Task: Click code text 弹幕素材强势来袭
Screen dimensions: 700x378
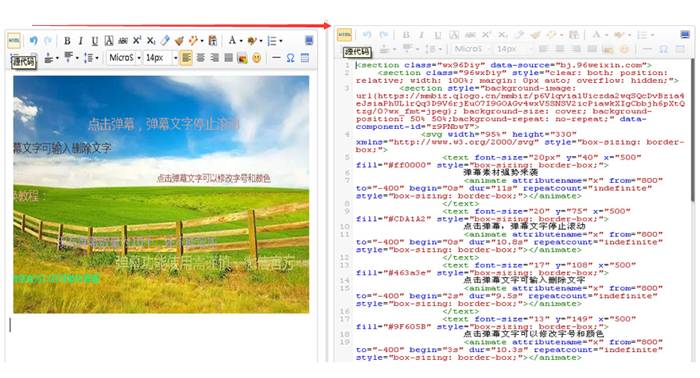Action: click(x=500, y=173)
